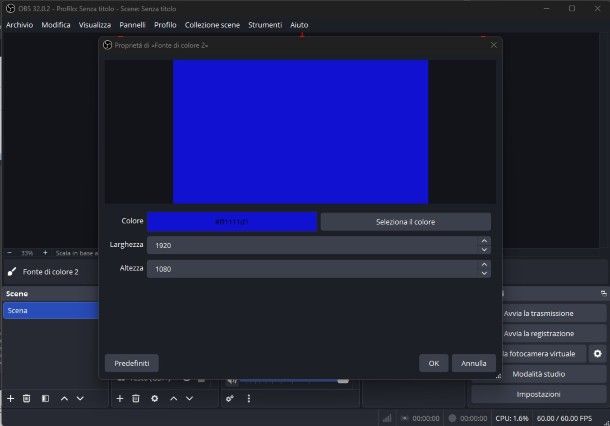610x426 pixels.
Task: Add a new source with plus icon
Action: click(120, 398)
